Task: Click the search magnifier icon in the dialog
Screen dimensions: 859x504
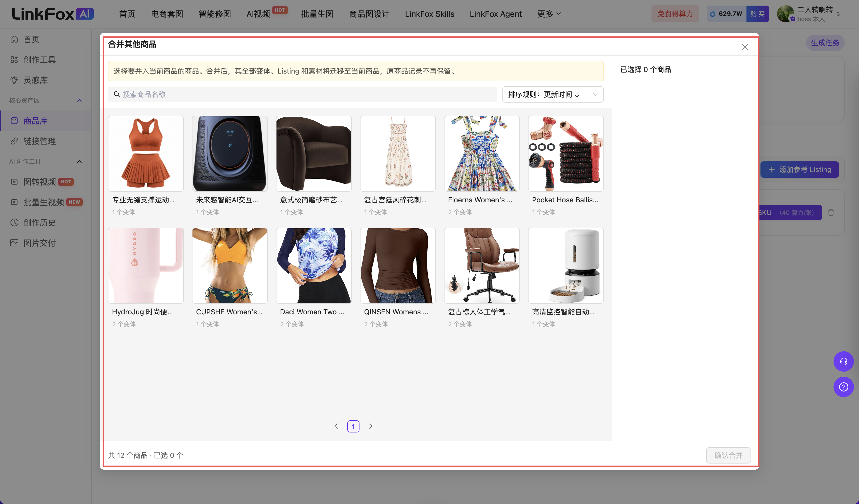Action: tap(117, 94)
